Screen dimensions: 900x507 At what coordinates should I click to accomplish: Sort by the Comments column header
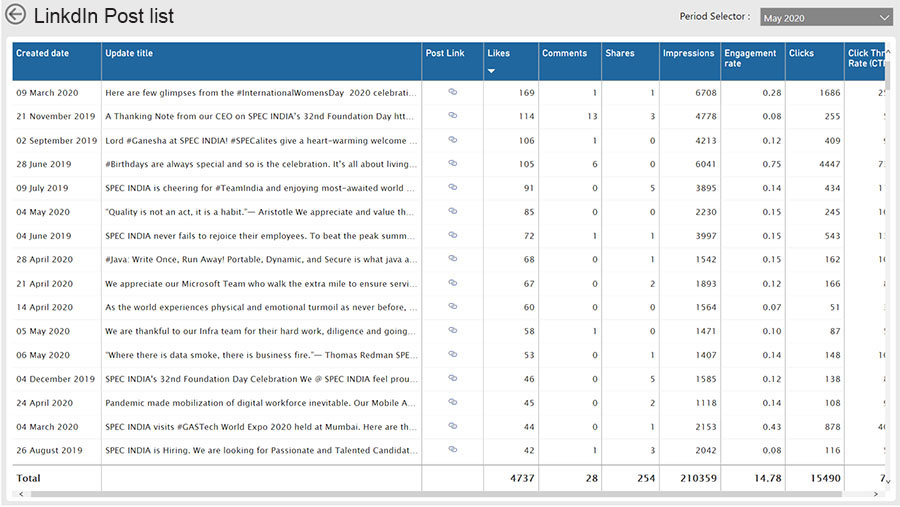[x=564, y=53]
